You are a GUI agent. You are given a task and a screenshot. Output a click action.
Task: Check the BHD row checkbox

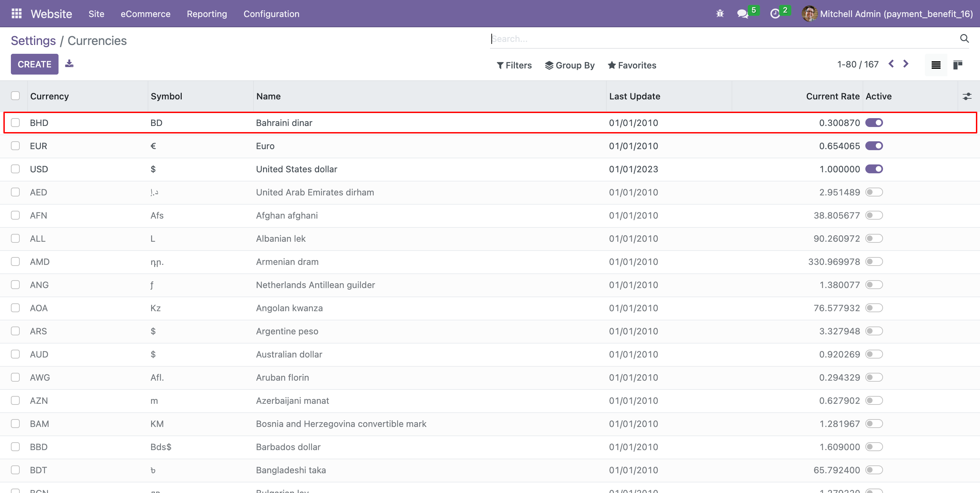[x=15, y=123]
